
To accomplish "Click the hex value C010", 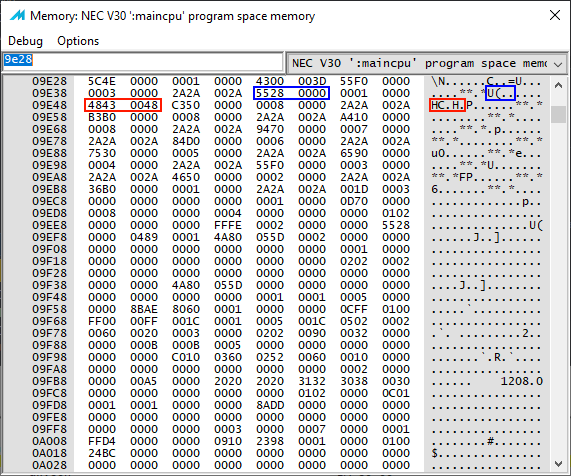I will [186, 357].
